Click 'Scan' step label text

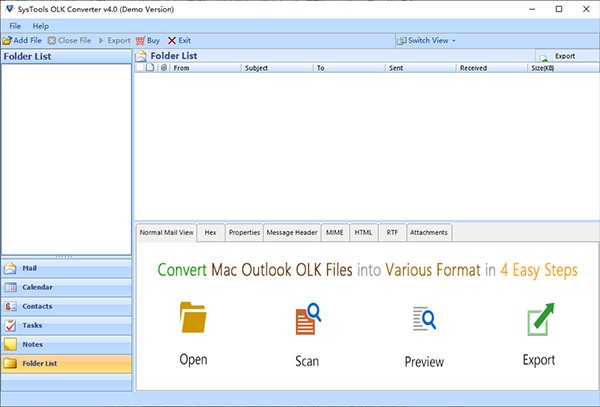click(307, 361)
